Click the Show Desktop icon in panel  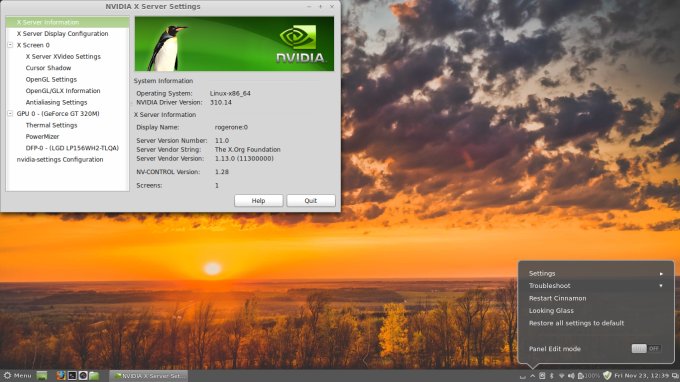click(x=42, y=375)
